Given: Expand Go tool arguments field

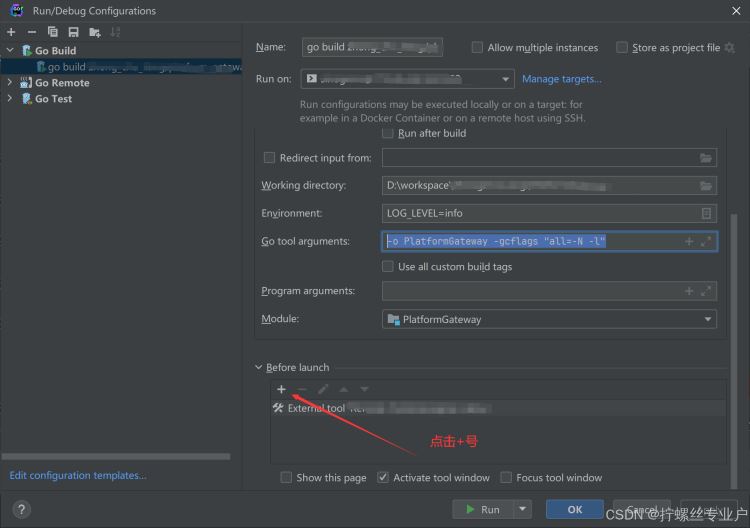Looking at the screenshot, I should coord(706,242).
